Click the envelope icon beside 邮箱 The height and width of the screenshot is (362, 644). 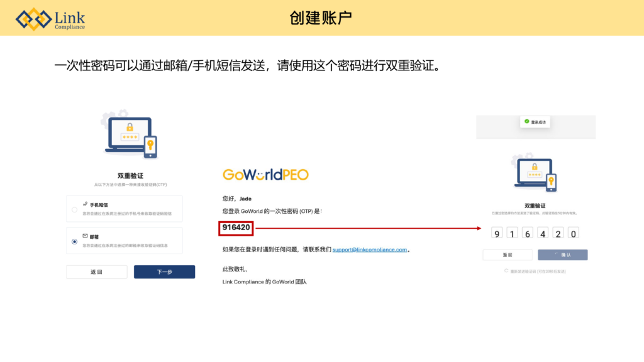click(85, 237)
